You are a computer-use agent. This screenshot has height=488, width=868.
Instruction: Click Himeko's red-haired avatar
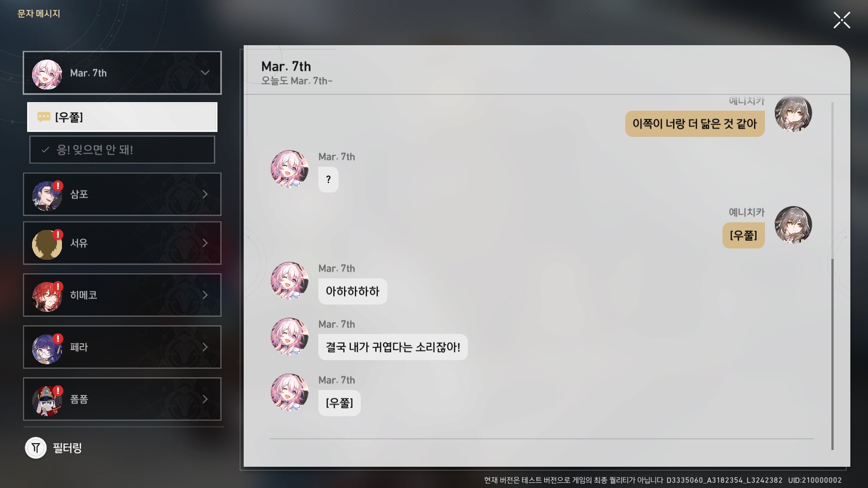pos(47,296)
